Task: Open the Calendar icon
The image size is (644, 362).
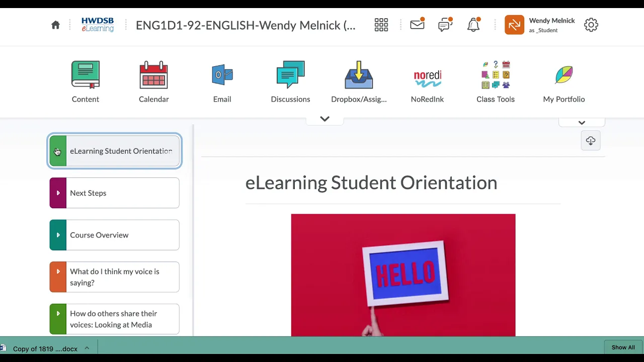Action: coord(153,75)
